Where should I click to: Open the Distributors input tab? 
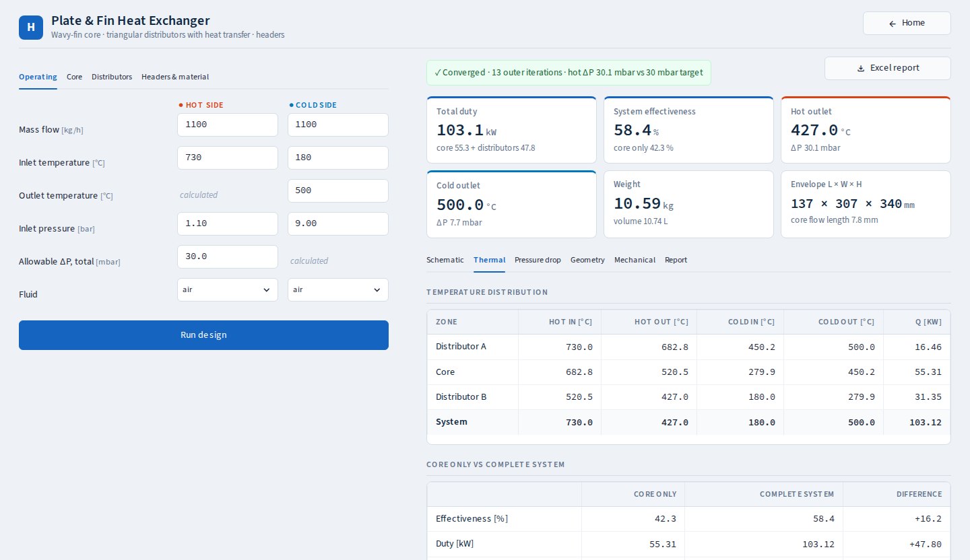[x=112, y=77]
